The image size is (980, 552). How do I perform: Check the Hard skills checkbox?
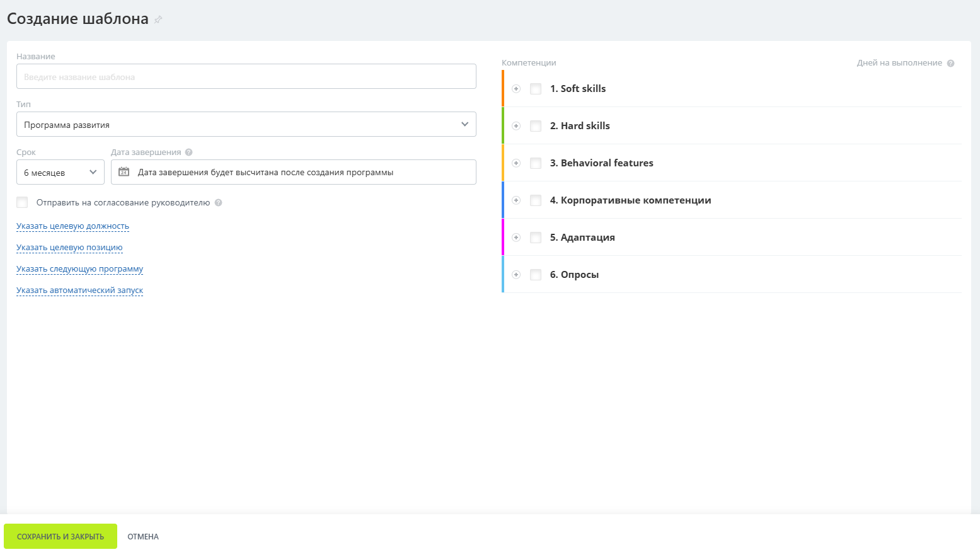(x=536, y=126)
